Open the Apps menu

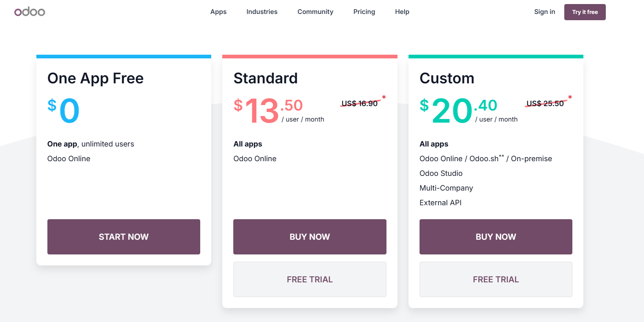pos(218,12)
